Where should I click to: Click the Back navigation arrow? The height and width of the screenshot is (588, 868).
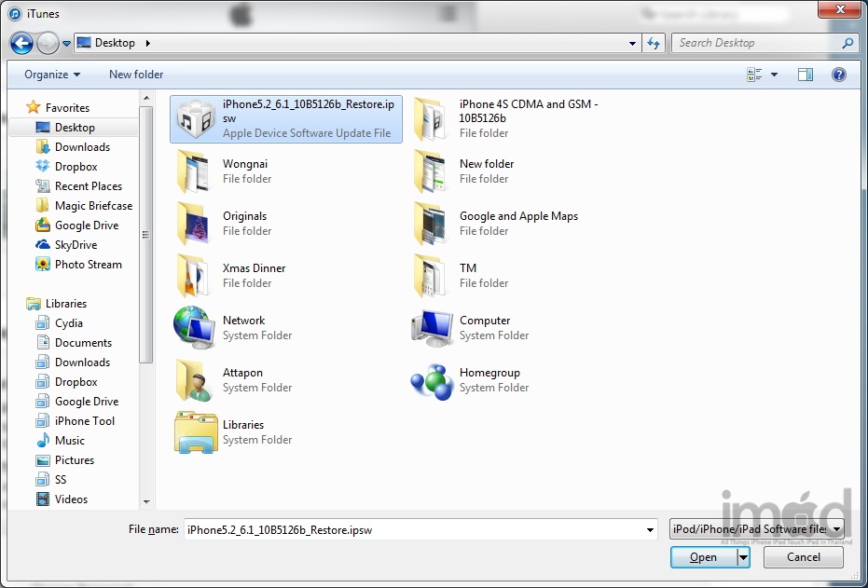coord(21,43)
